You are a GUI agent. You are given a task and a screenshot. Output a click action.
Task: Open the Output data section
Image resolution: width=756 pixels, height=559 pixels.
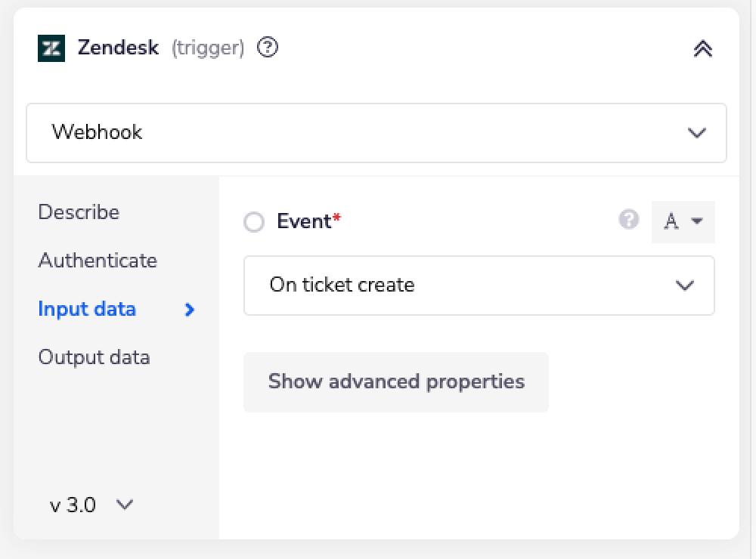(x=94, y=357)
